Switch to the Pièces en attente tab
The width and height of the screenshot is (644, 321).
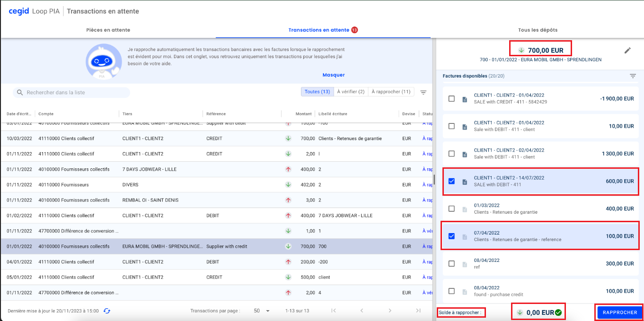pos(108,30)
